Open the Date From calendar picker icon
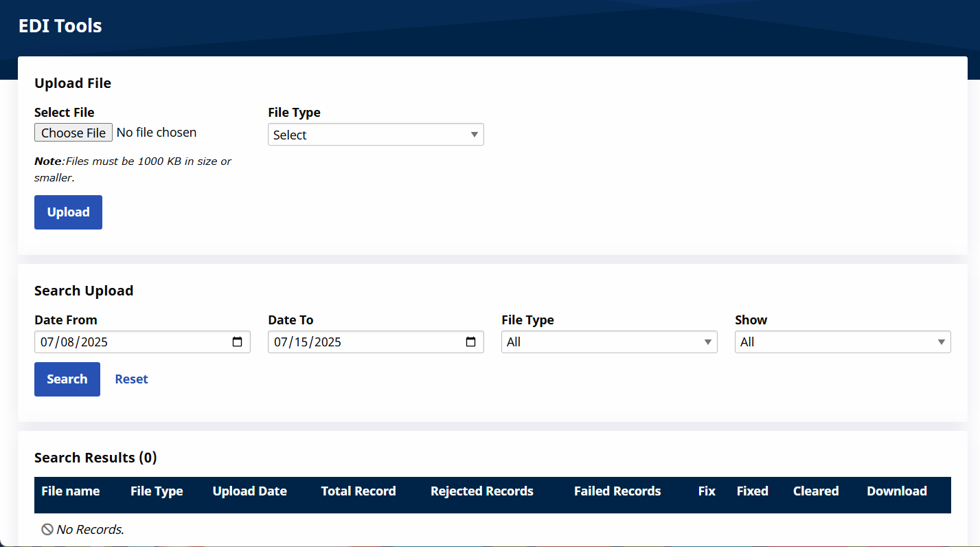Screen dimensions: 980x547 click(238, 342)
